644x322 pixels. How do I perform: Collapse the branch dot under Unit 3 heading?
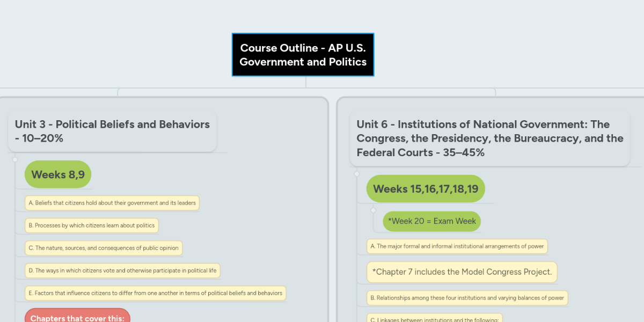[15, 158]
